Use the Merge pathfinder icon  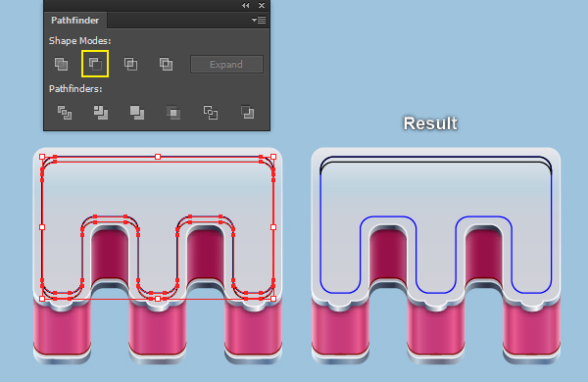click(x=137, y=113)
